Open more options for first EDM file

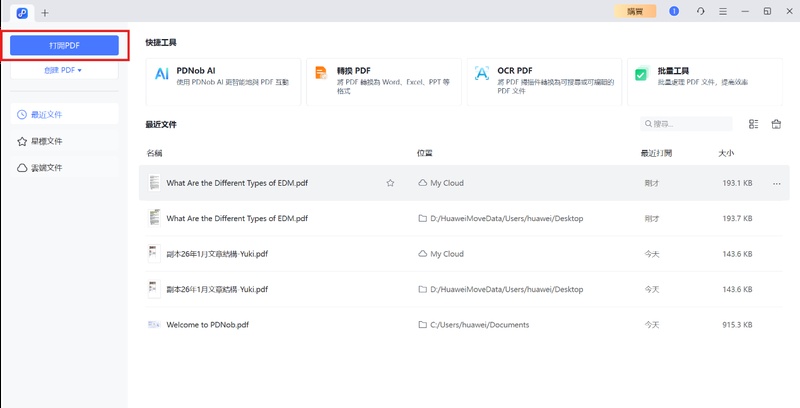click(x=776, y=183)
